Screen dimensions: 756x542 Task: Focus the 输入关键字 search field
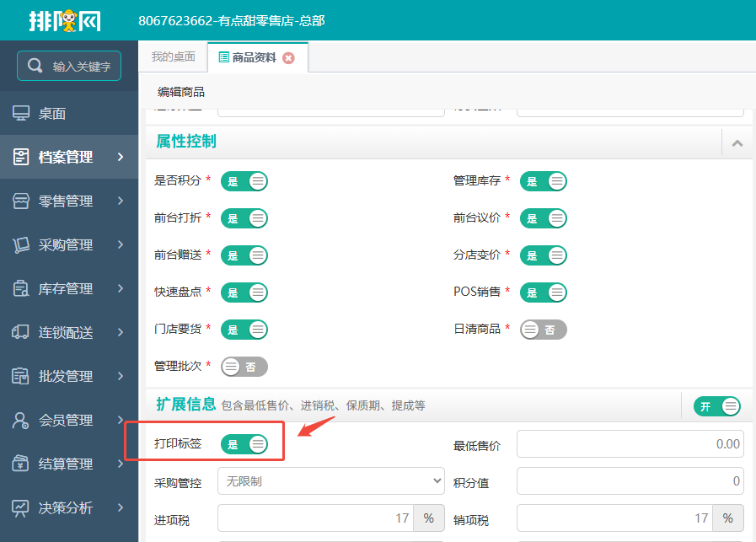click(69, 66)
